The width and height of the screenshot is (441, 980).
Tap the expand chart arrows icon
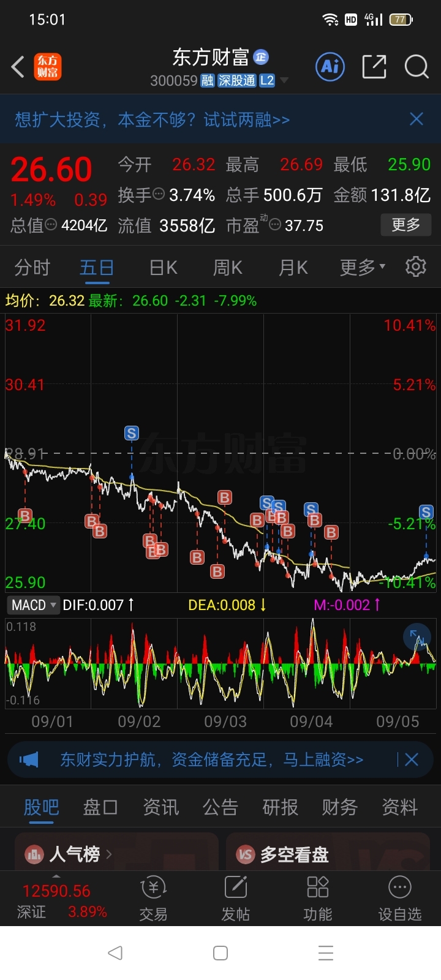tap(417, 637)
